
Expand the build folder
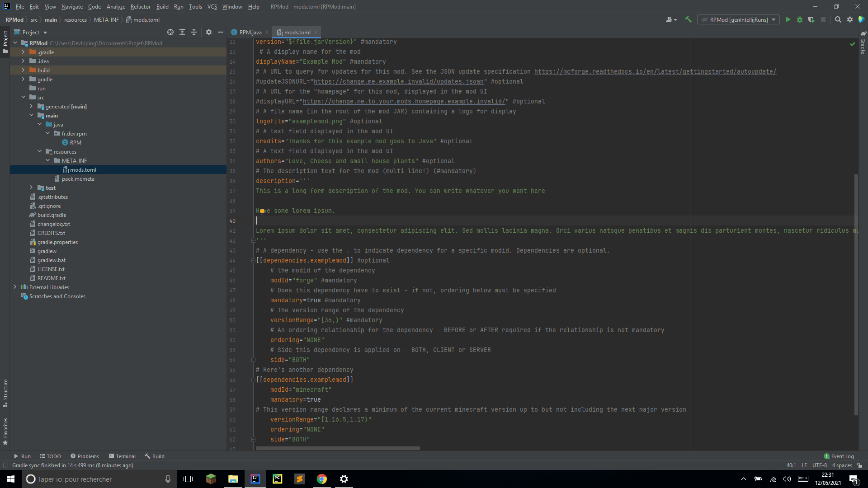tap(24, 70)
